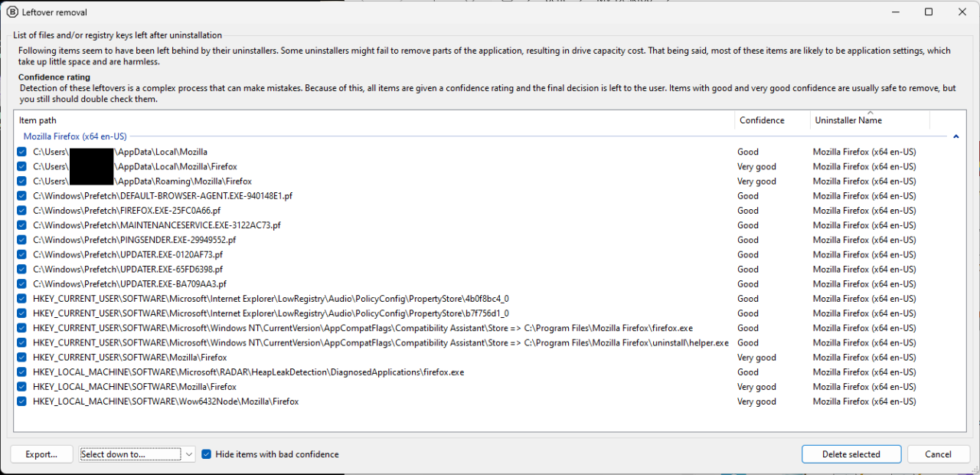
Task: Select the Mozilla Firefox (x64 en-US) group label
Action: click(74, 136)
